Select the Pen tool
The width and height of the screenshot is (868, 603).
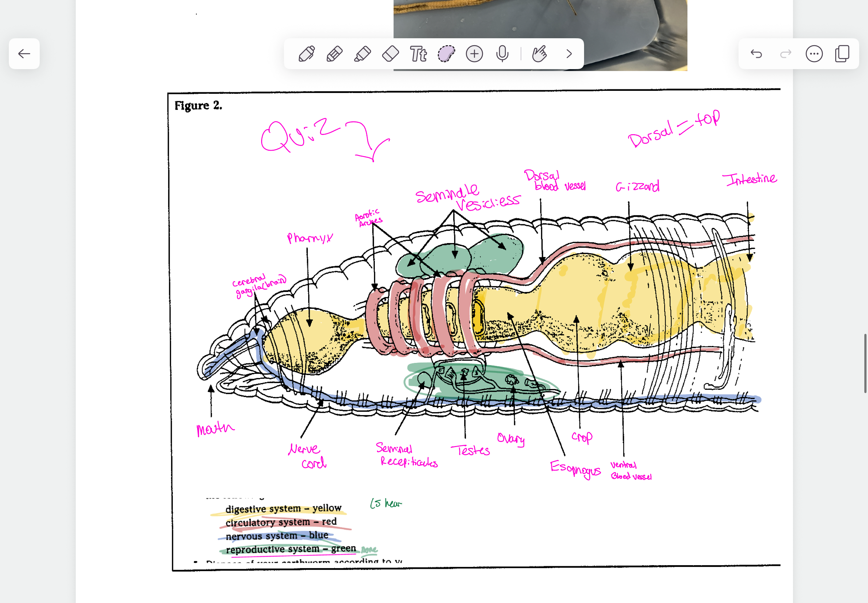(306, 54)
